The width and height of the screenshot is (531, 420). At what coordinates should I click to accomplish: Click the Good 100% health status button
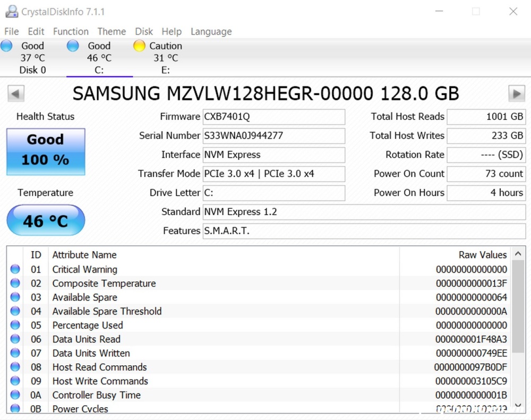pyautogui.click(x=46, y=152)
